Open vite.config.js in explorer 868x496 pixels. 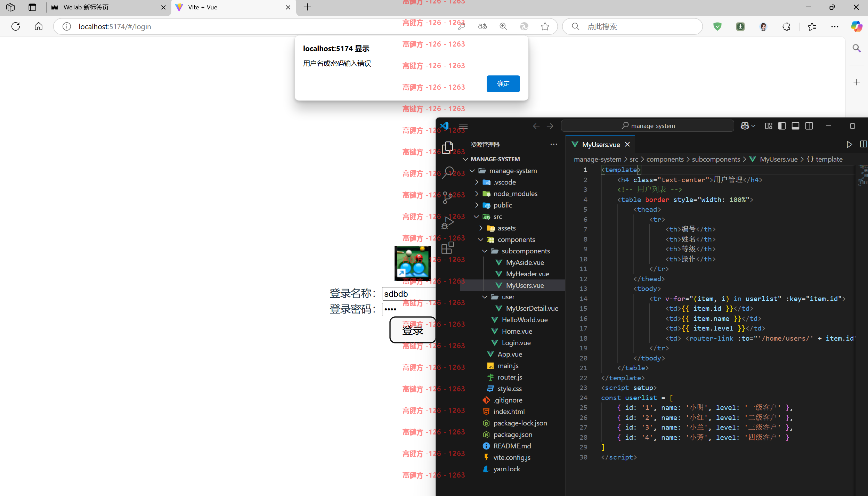click(512, 457)
